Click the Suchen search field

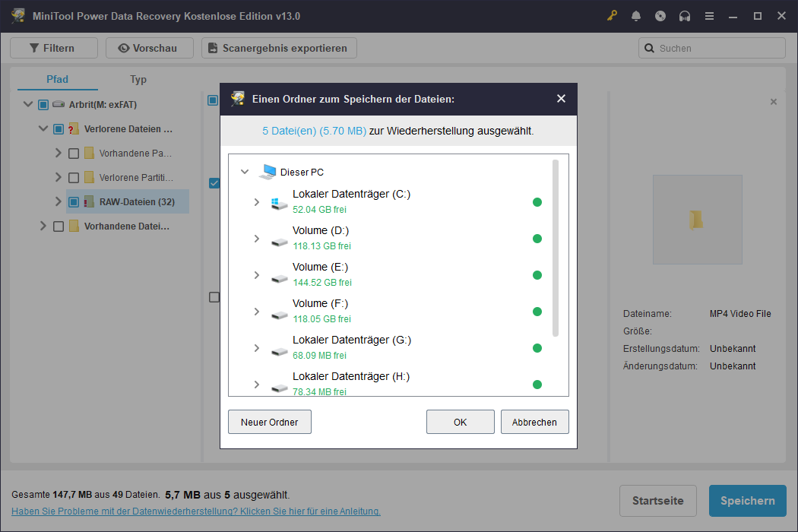tap(712, 48)
